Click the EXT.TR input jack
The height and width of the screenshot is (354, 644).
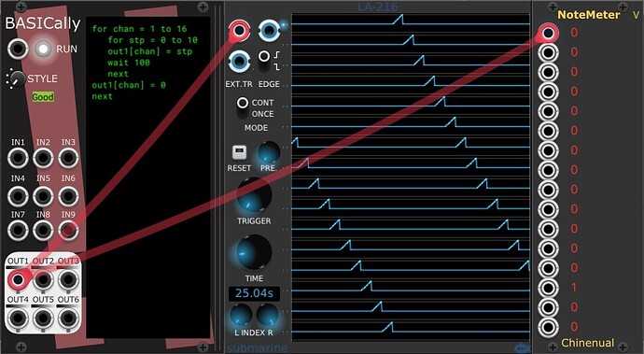click(239, 62)
